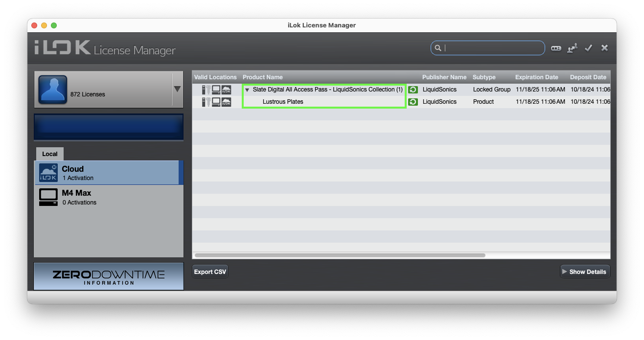Click expiration date in Lustrous Plates row
The width and height of the screenshot is (644, 340).
tap(540, 102)
